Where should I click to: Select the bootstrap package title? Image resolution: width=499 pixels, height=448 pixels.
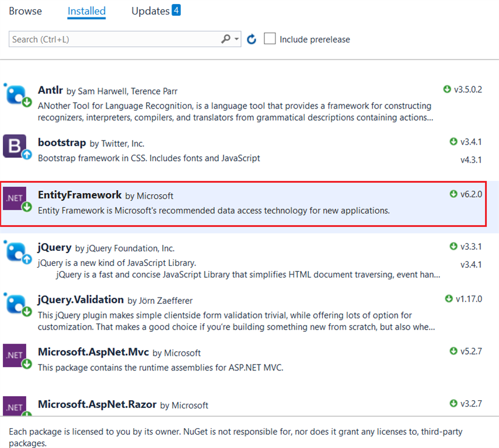click(x=62, y=142)
